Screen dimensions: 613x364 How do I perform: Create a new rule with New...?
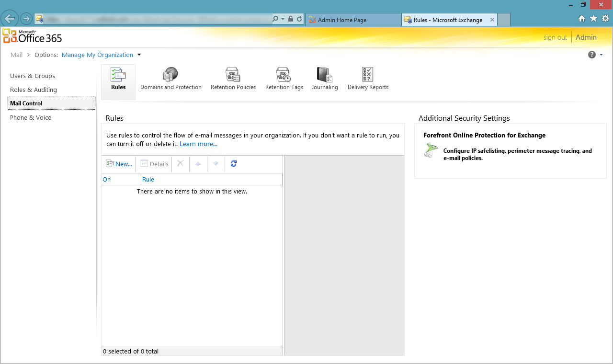[x=119, y=164]
